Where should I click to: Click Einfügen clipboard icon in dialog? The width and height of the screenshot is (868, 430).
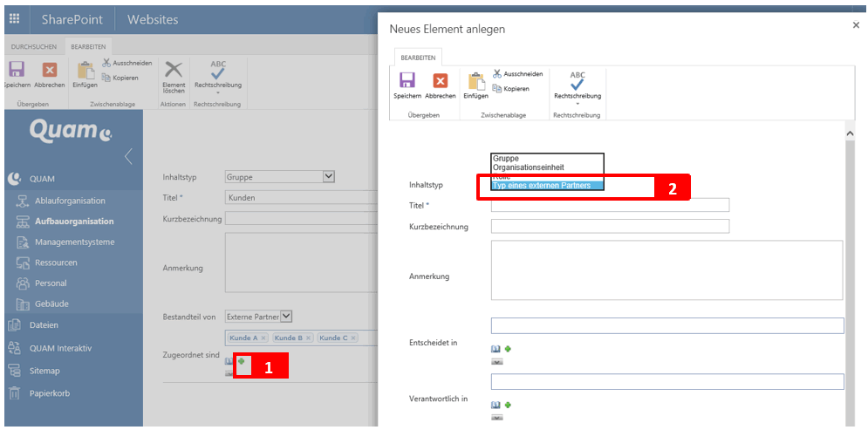click(x=475, y=82)
